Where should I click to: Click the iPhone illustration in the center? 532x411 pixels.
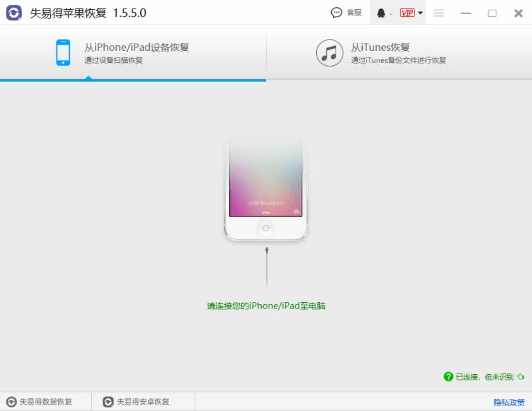(266, 190)
